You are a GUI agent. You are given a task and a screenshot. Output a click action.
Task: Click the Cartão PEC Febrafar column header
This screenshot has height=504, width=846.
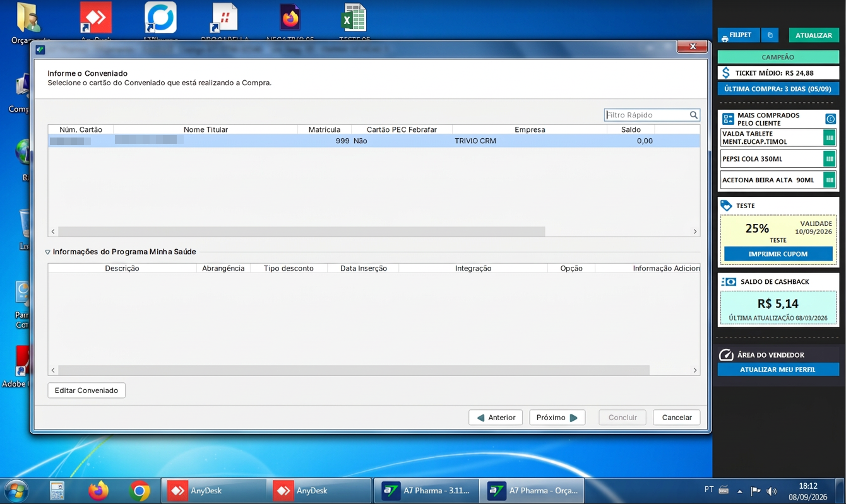point(402,129)
